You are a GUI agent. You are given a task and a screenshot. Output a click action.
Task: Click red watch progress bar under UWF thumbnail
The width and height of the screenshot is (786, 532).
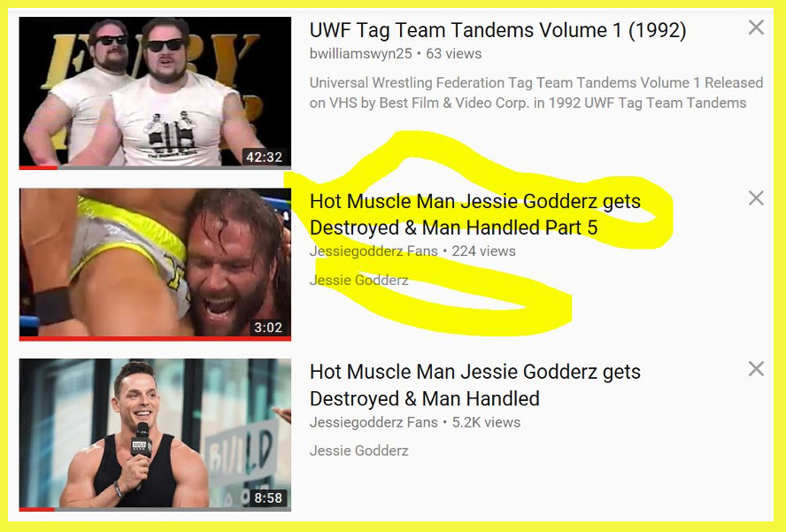pyautogui.click(x=39, y=168)
